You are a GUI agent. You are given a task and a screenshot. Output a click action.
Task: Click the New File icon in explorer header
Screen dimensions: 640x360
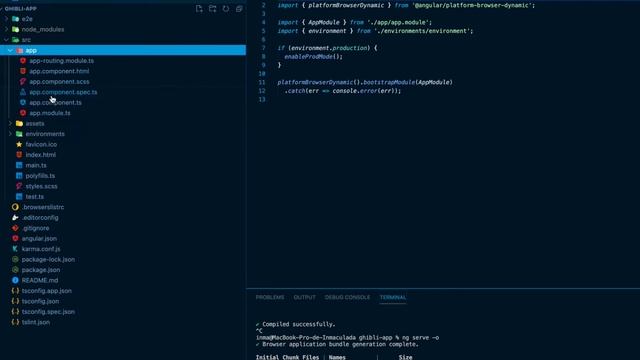pyautogui.click(x=199, y=9)
